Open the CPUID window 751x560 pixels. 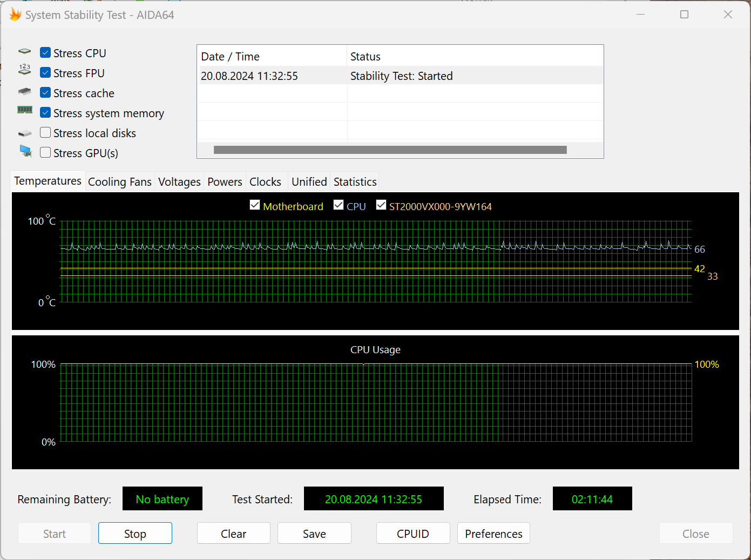[413, 534]
